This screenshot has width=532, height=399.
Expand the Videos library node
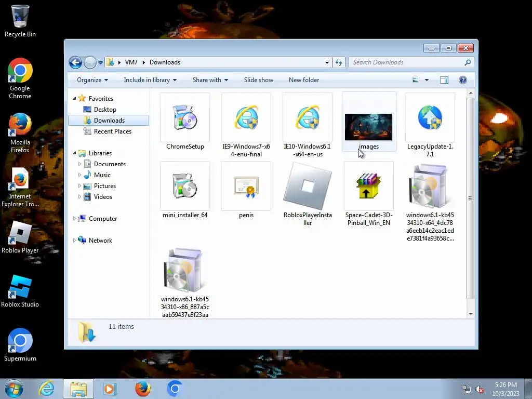pyautogui.click(x=79, y=197)
